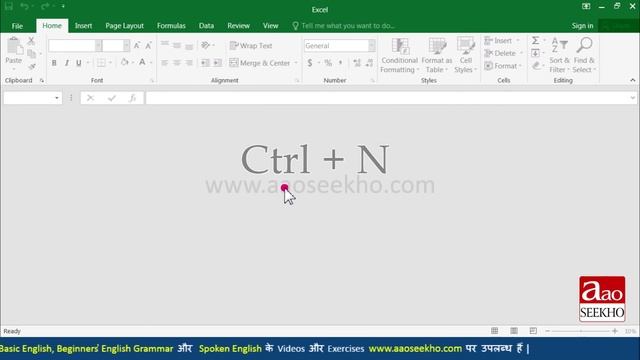
Task: Toggle Italic formatting
Action: (x=67, y=63)
